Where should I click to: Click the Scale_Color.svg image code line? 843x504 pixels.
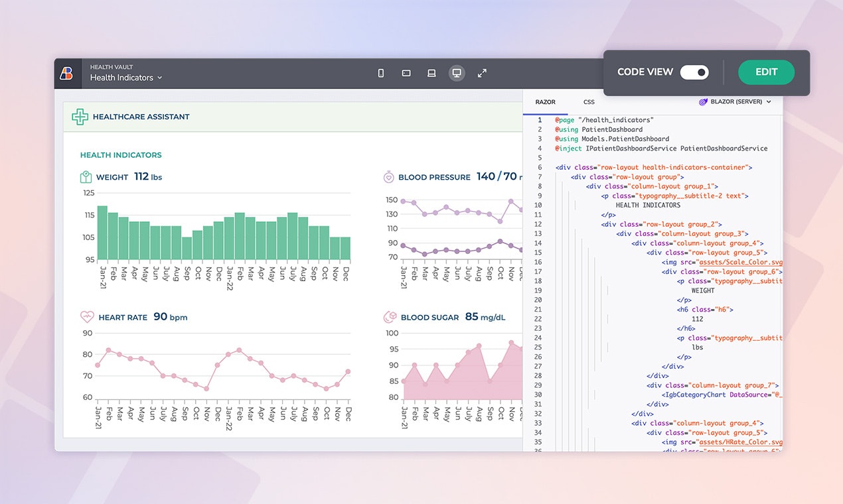coord(722,263)
